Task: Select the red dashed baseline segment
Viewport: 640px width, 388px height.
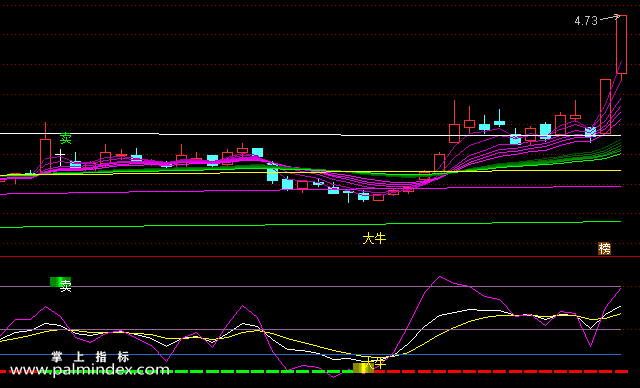Action: 501,371
